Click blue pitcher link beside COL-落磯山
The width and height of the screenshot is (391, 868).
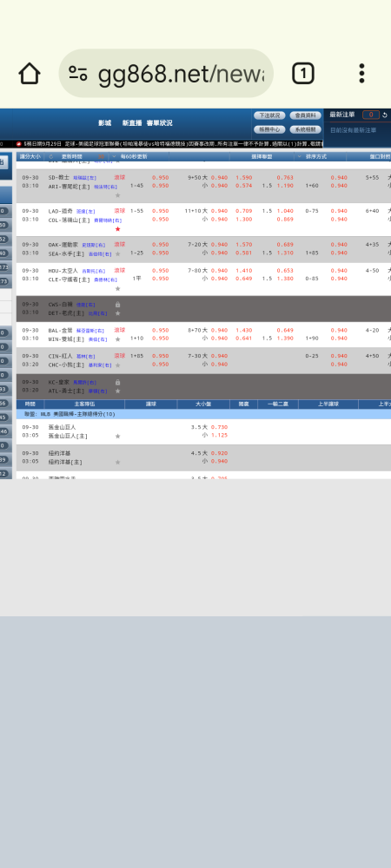coord(107,220)
